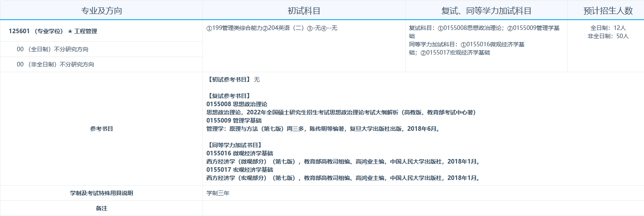Select the 专业及方向 column header
Image resolution: width=644 pixels, height=216 pixels.
[x=101, y=11]
